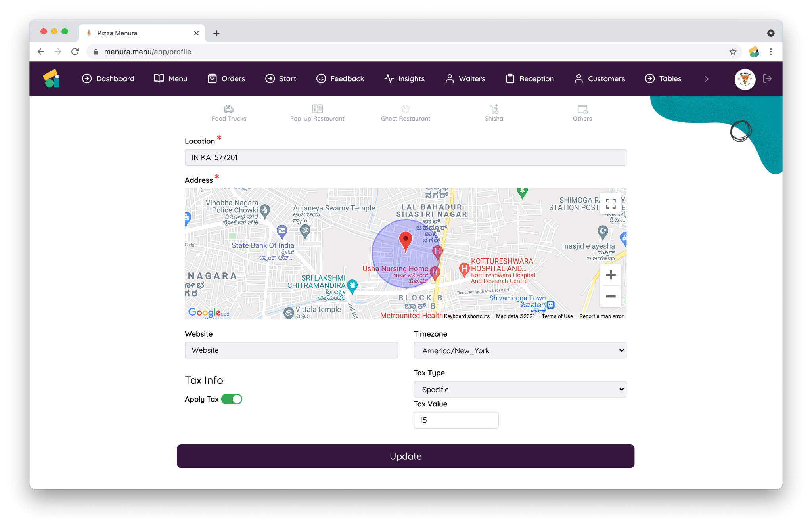
Task: Open the pizzeria profile avatar
Action: tap(745, 79)
